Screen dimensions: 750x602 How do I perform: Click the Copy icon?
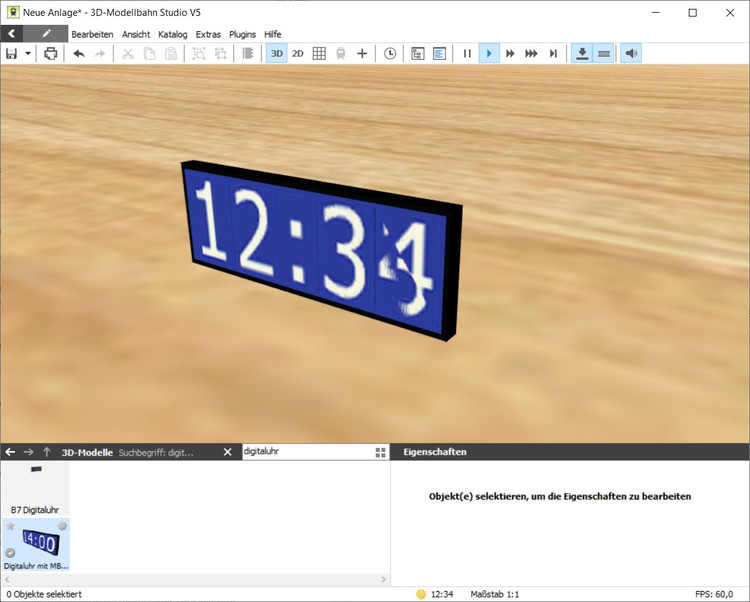[x=149, y=54]
